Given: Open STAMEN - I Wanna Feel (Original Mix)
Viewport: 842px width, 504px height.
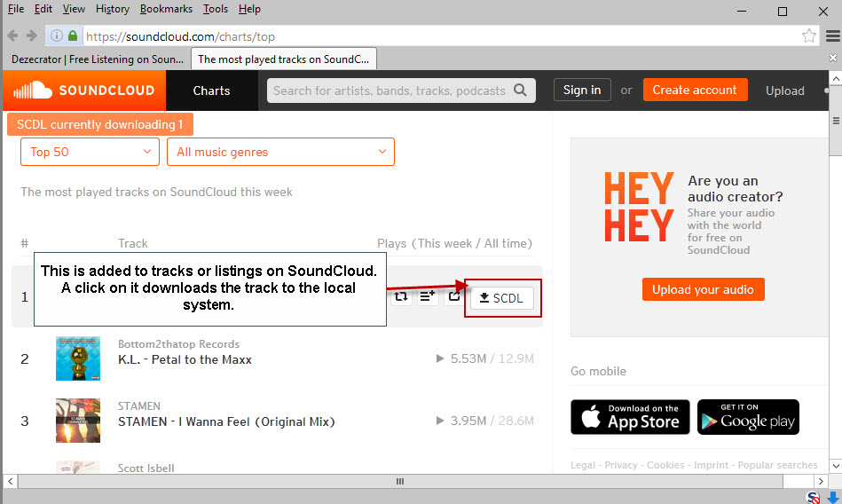Looking at the screenshot, I should [x=226, y=421].
